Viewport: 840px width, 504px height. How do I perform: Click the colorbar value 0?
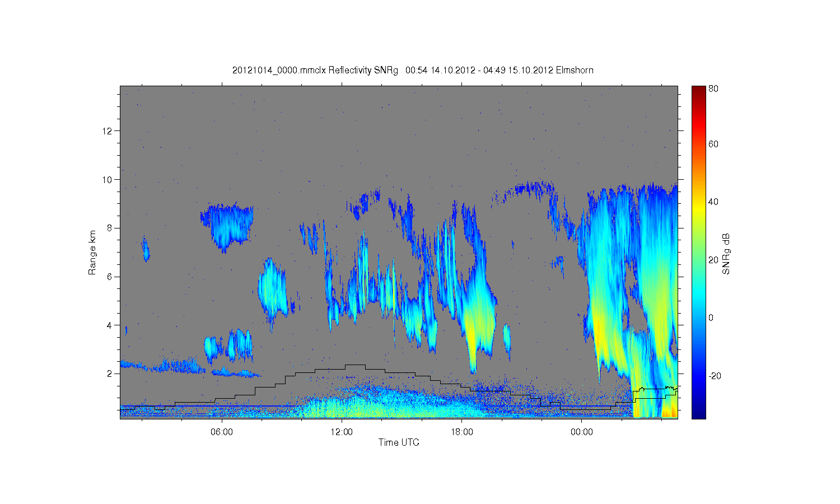711,318
